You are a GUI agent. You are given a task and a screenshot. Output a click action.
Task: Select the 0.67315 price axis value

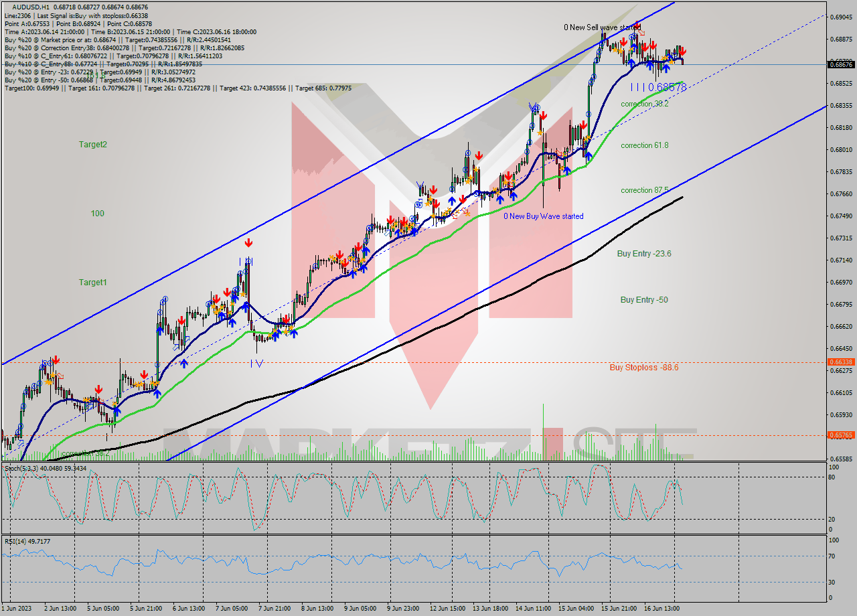coord(841,238)
